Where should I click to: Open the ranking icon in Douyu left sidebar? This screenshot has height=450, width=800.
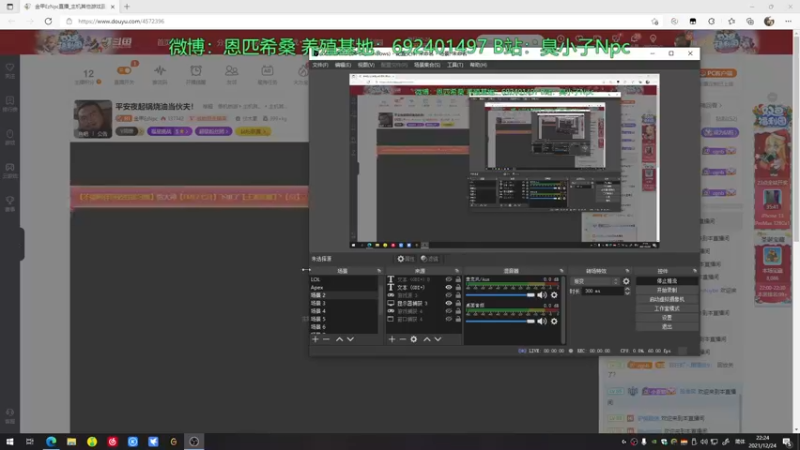(10, 103)
